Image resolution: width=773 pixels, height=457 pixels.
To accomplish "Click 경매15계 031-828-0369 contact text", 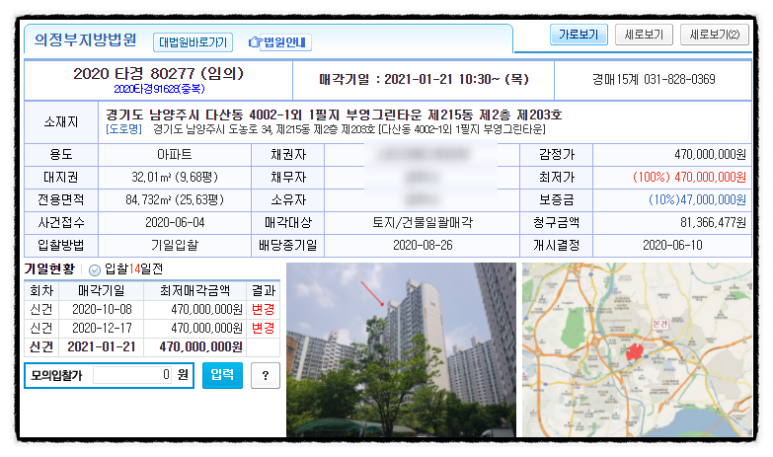I will click(x=654, y=79).
